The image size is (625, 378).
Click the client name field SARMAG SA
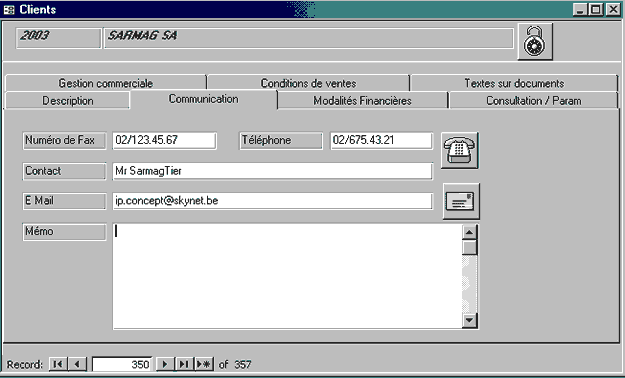pos(309,38)
